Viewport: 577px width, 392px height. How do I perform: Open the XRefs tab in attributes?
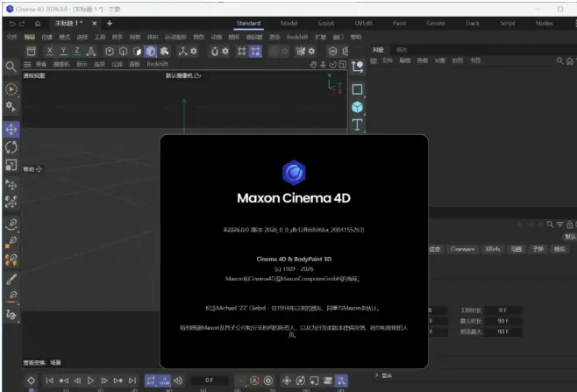492,249
